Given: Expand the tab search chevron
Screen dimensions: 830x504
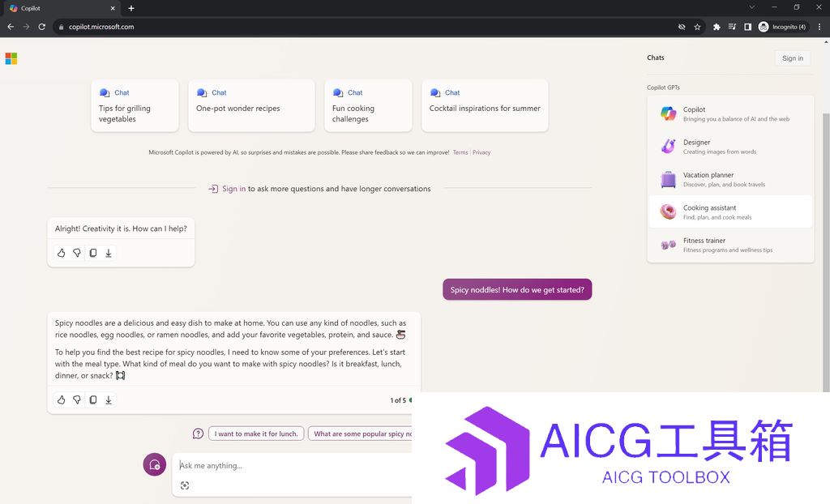Looking at the screenshot, I should tap(751, 7).
